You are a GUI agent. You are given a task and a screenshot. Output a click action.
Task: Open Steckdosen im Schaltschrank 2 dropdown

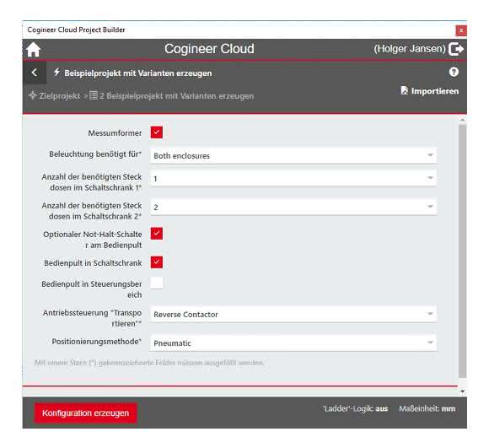click(293, 208)
